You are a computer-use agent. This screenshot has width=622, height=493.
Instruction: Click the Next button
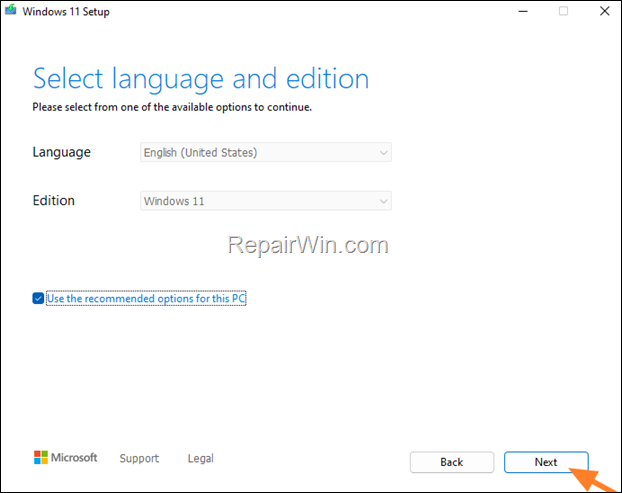[x=546, y=462]
